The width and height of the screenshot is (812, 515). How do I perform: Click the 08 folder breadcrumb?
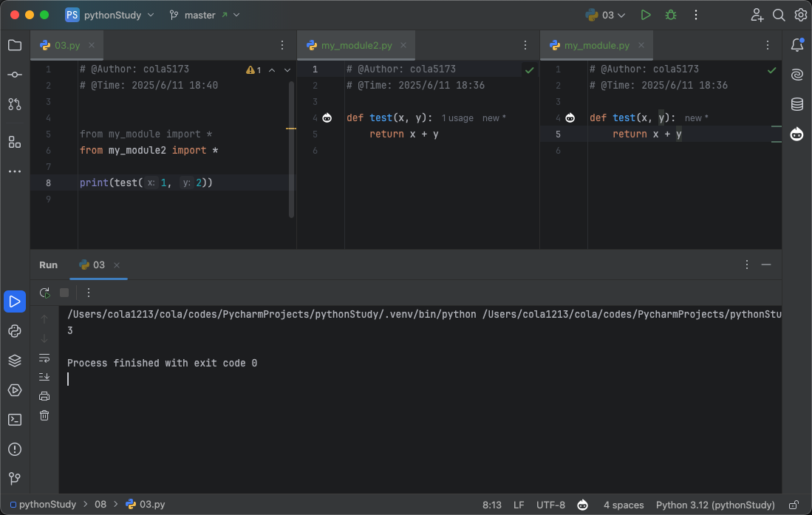(100, 504)
